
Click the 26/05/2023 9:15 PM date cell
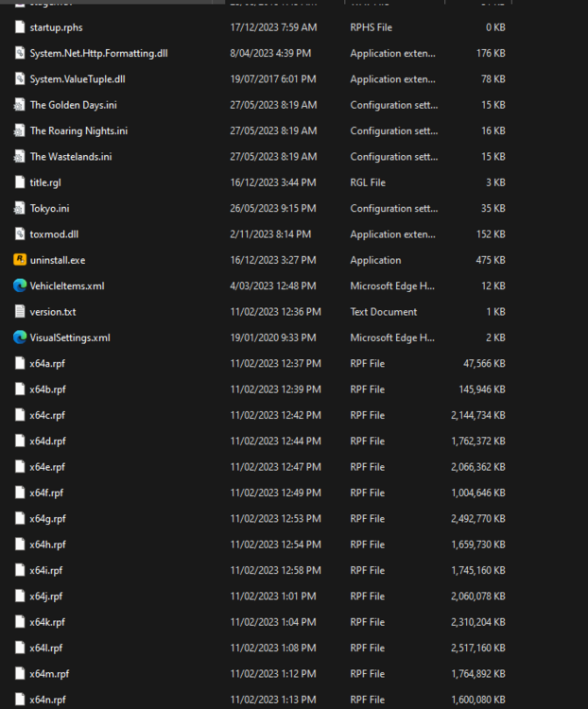tap(273, 208)
